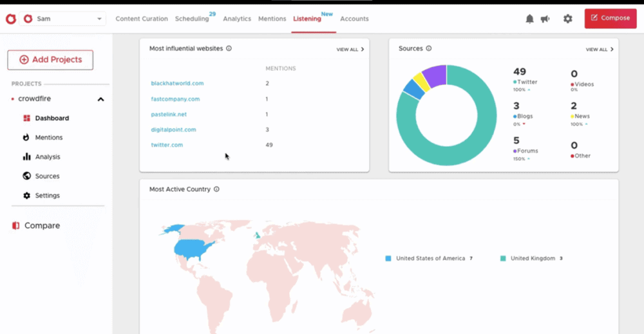Select the Twitter source legend
This screenshot has height=334, width=644.
[526, 82]
